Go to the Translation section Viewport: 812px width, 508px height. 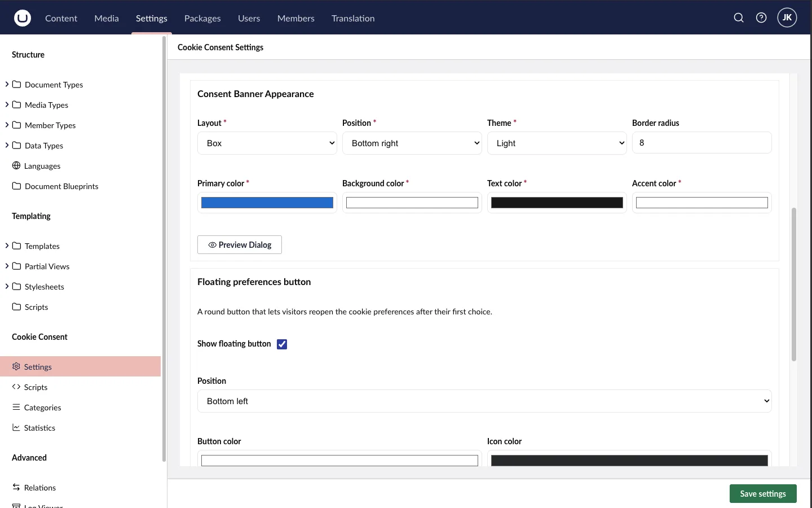click(x=353, y=18)
